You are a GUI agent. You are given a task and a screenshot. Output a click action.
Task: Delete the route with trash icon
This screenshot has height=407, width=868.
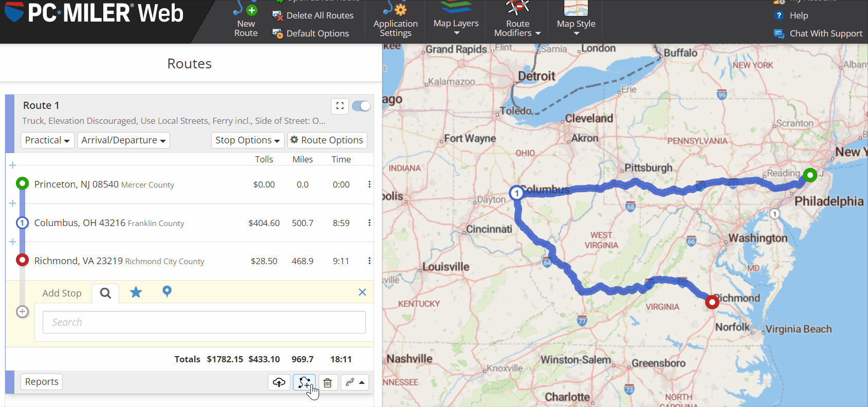(x=327, y=382)
